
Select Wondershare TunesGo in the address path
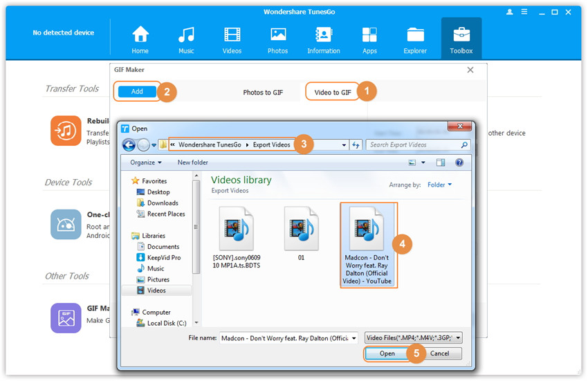coord(210,145)
